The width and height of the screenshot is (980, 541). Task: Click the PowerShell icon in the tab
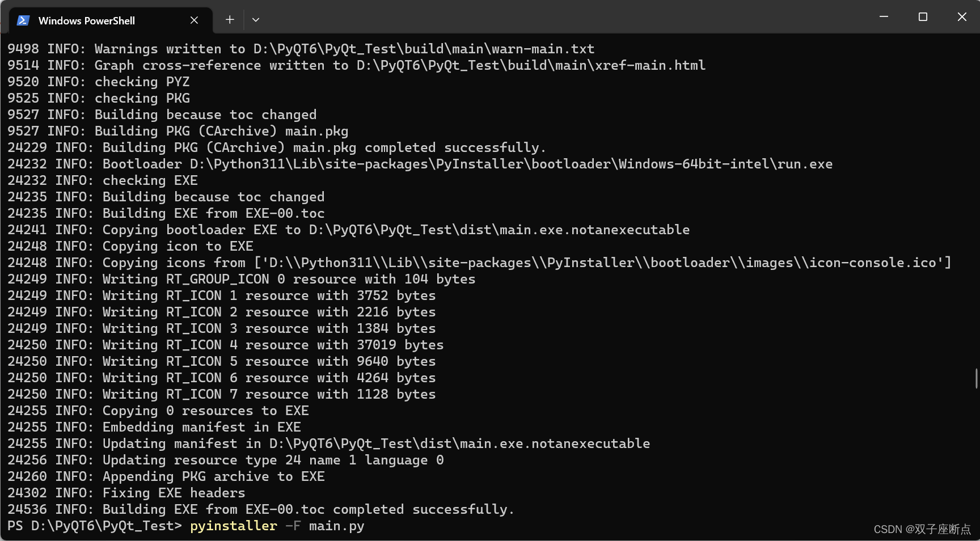pyautogui.click(x=23, y=20)
